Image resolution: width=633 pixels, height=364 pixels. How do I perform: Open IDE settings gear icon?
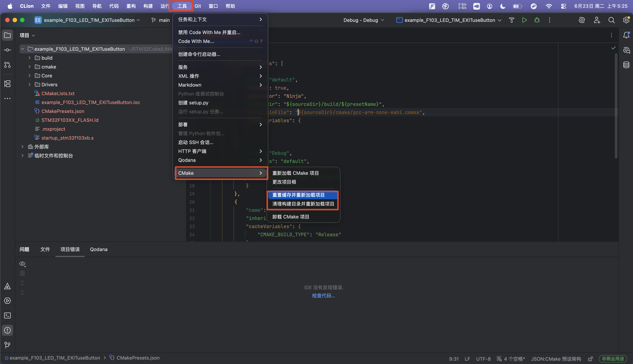(x=626, y=20)
